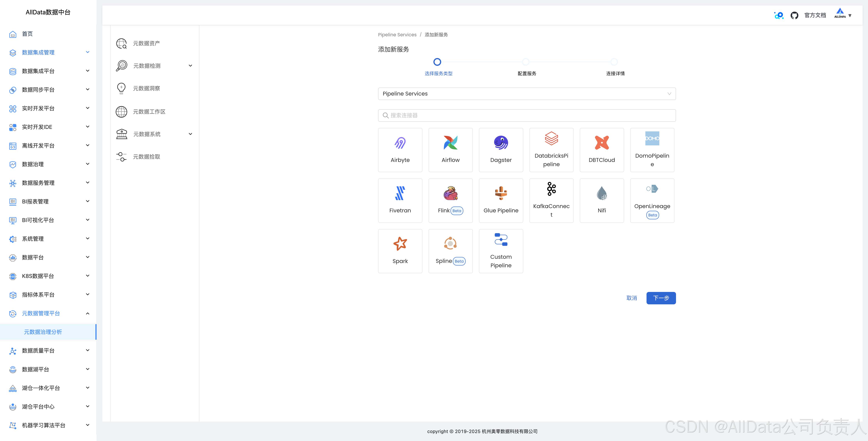This screenshot has height=441, width=868.
Task: Click the 选择服务类型 step
Action: (x=438, y=74)
